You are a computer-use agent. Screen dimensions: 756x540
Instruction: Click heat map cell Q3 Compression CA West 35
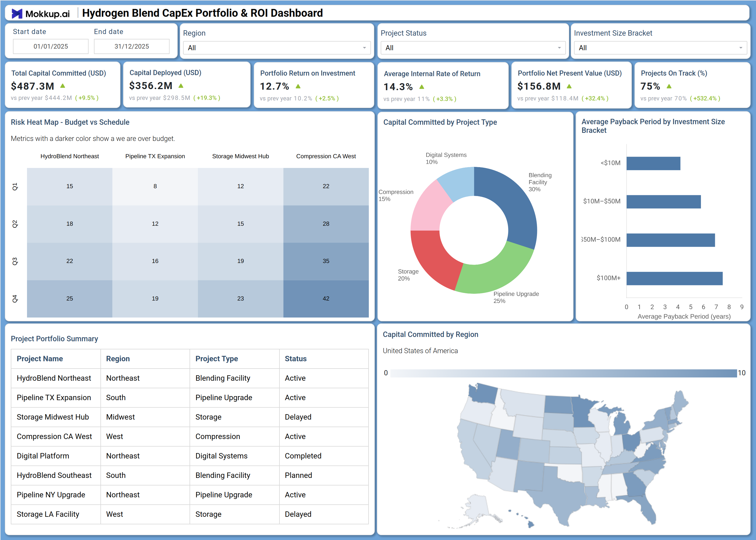[x=326, y=261]
